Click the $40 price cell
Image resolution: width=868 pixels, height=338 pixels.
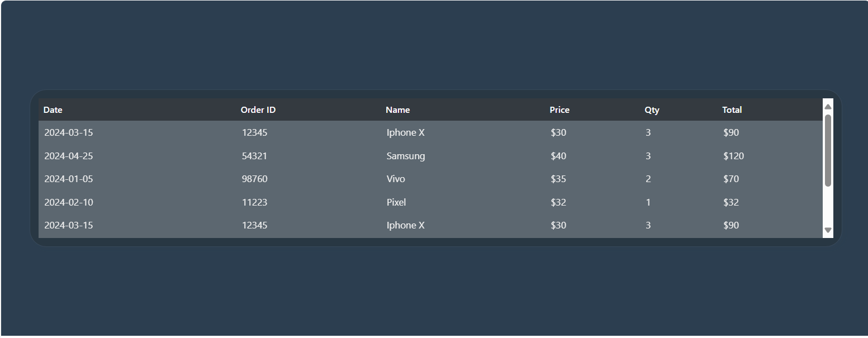(558, 156)
